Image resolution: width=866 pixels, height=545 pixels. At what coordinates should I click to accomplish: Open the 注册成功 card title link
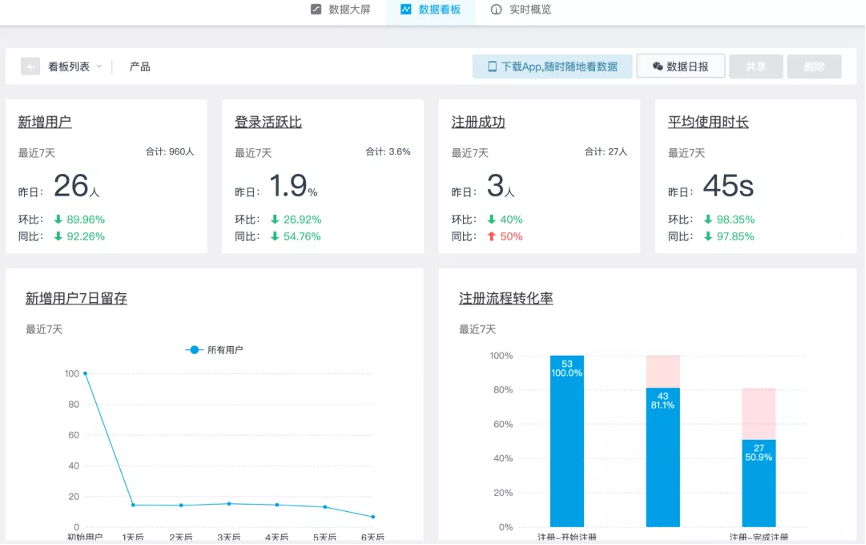pos(478,122)
